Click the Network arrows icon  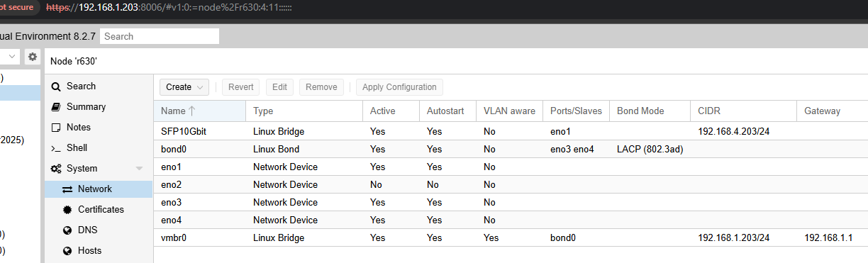[67, 189]
